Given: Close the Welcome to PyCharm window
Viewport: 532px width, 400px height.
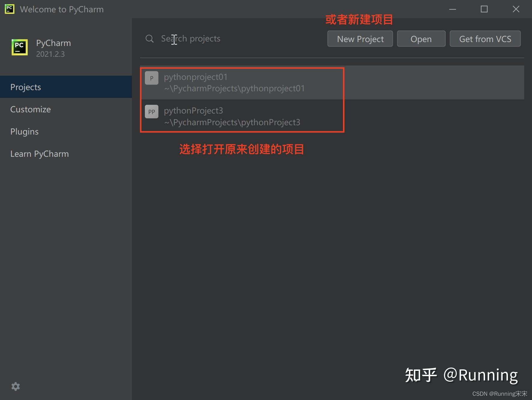Looking at the screenshot, I should (516, 9).
